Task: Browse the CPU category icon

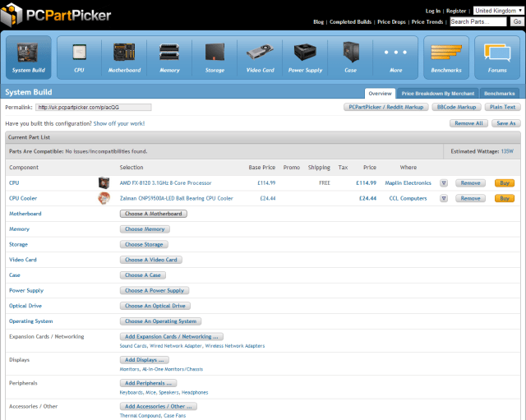Action: [79, 58]
